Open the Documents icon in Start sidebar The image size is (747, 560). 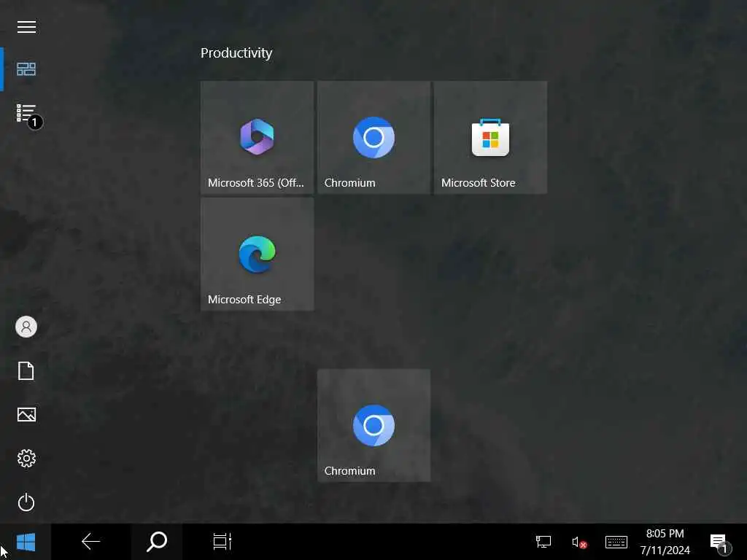click(26, 370)
